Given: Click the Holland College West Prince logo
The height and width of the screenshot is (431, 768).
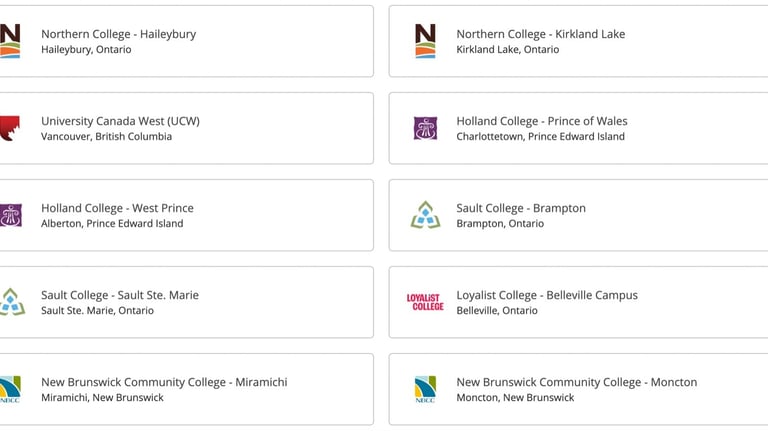Looking at the screenshot, I should point(11,216).
